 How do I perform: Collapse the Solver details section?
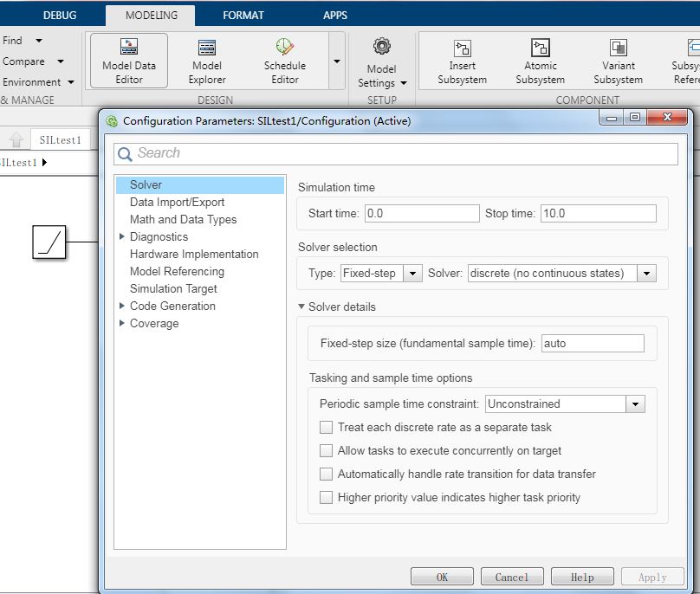pyautogui.click(x=301, y=307)
